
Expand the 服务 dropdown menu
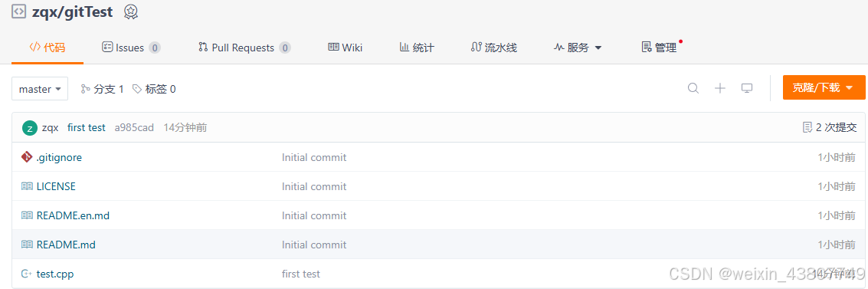(578, 48)
